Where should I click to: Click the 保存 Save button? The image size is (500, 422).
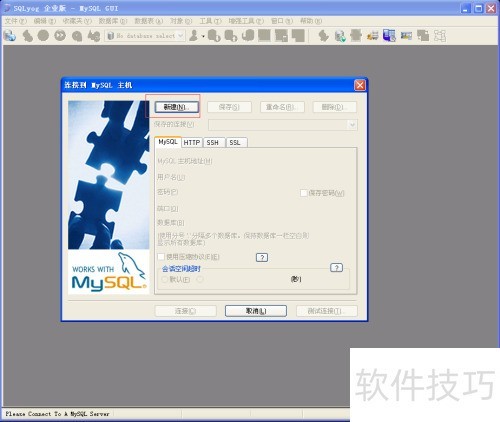point(229,107)
